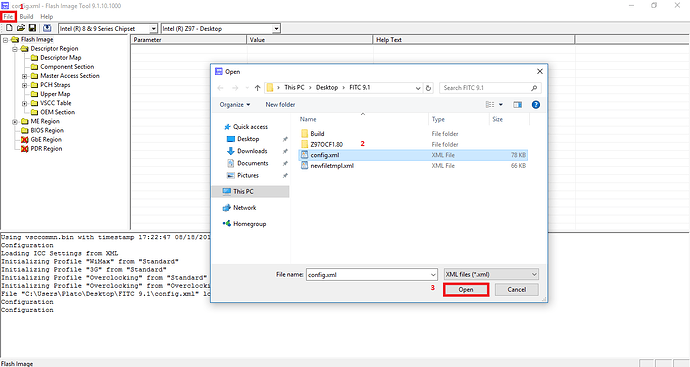Expand the PCH Straps node

25,85
